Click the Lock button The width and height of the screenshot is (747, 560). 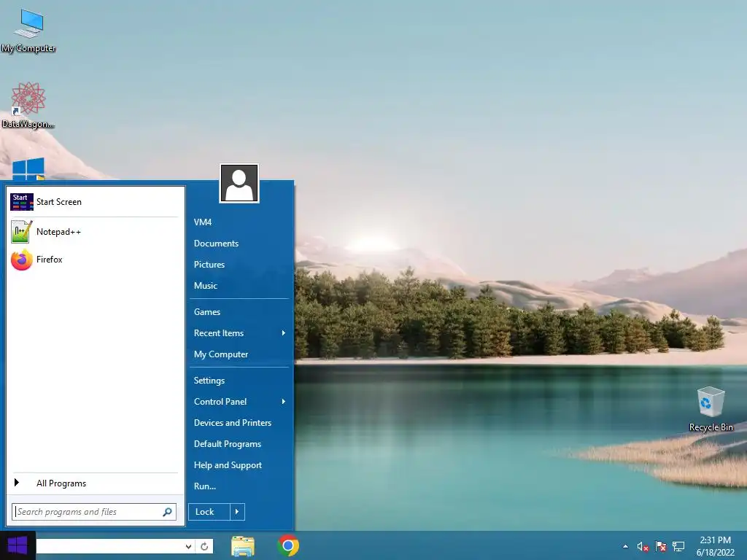(x=209, y=512)
